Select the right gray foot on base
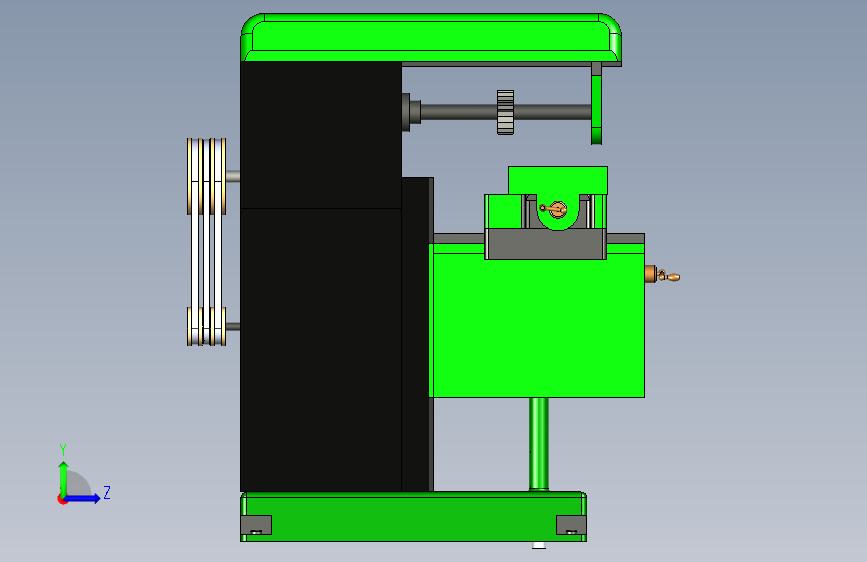867x562 pixels. click(571, 525)
